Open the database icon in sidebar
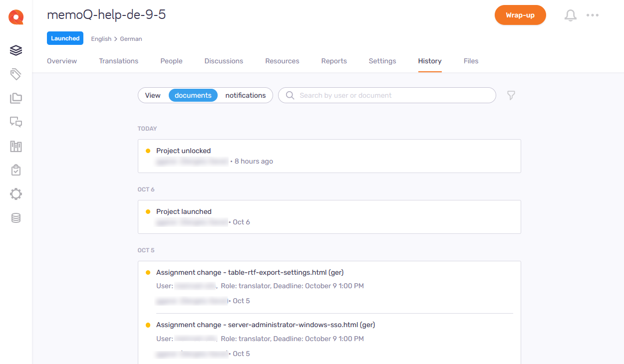Screen dimensions: 624x364 coord(16,218)
